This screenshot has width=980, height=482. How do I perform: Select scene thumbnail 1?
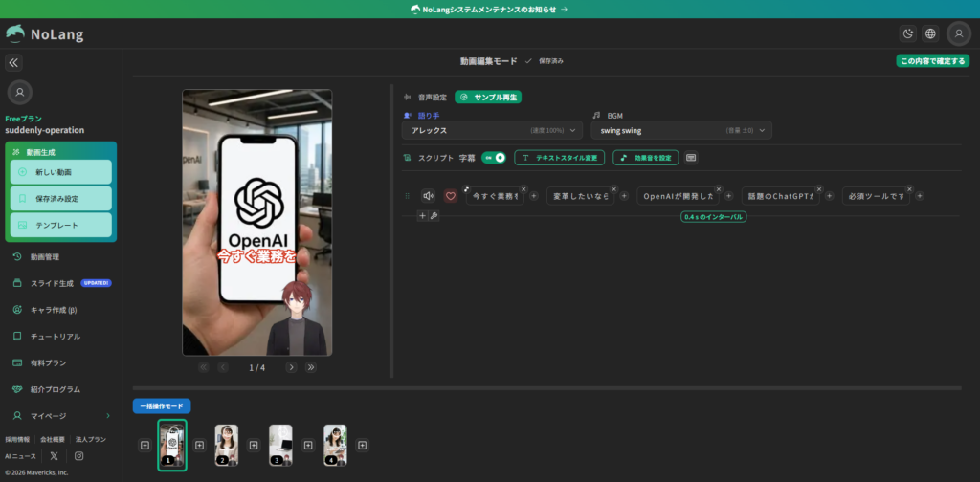pyautogui.click(x=172, y=445)
